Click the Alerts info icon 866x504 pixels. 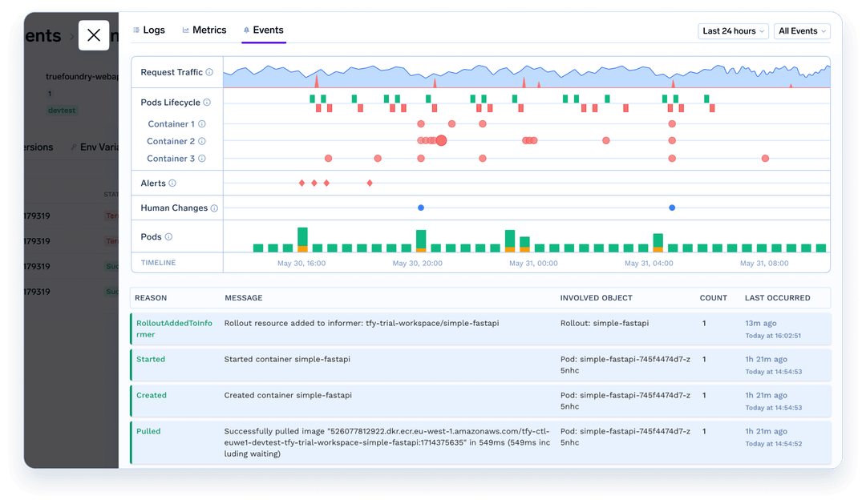coord(173,183)
